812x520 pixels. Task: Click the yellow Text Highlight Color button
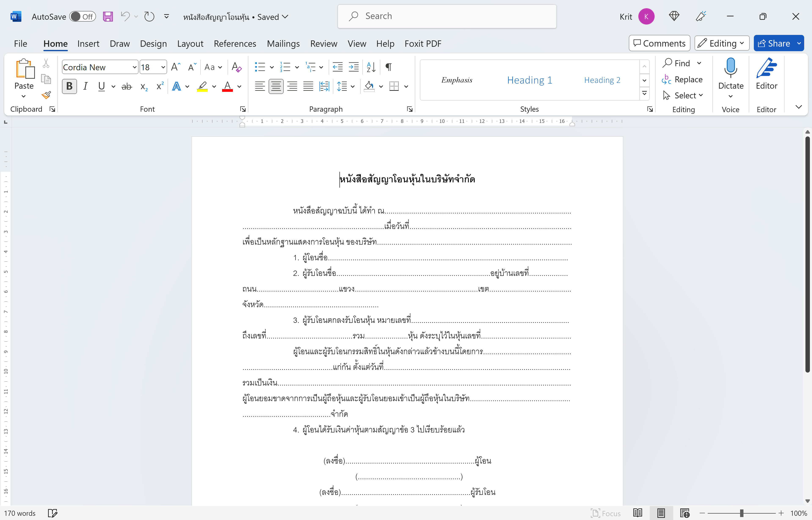(x=202, y=87)
